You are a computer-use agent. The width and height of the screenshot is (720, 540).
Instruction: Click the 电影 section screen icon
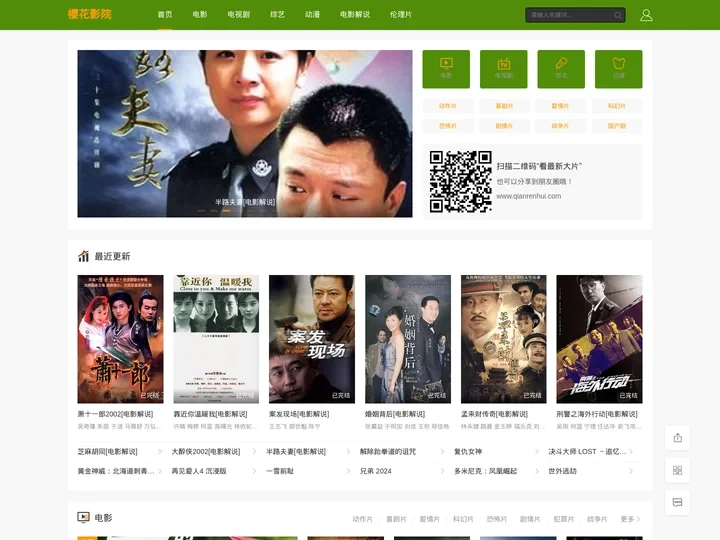pyautogui.click(x=83, y=518)
